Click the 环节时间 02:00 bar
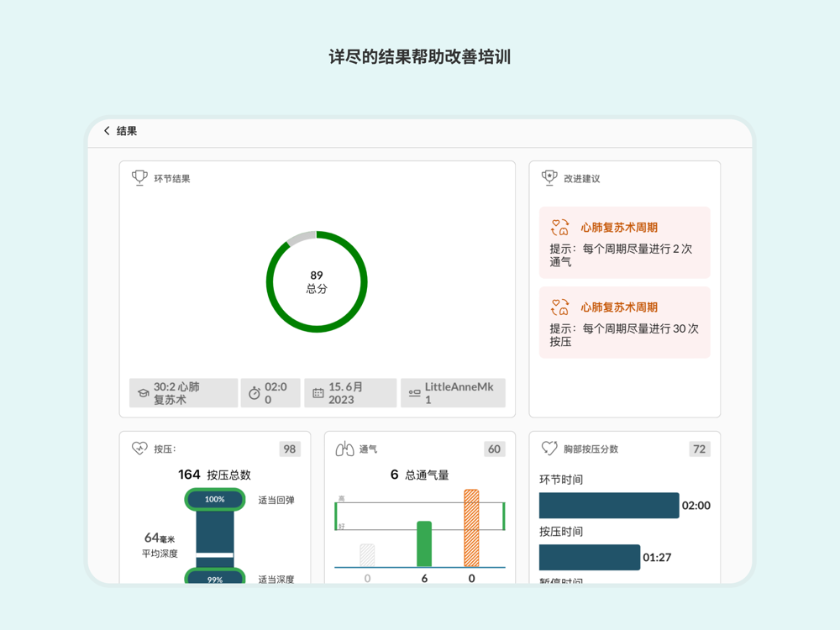Image resolution: width=840 pixels, height=630 pixels. 609,505
